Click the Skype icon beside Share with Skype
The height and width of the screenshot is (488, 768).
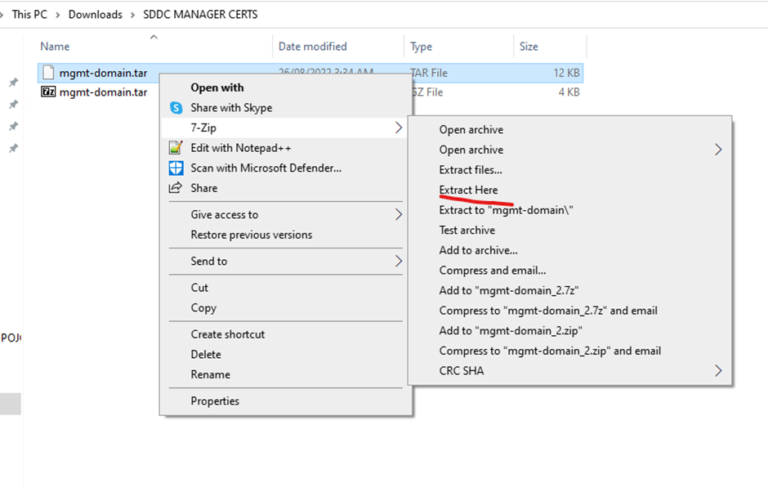pyautogui.click(x=176, y=108)
